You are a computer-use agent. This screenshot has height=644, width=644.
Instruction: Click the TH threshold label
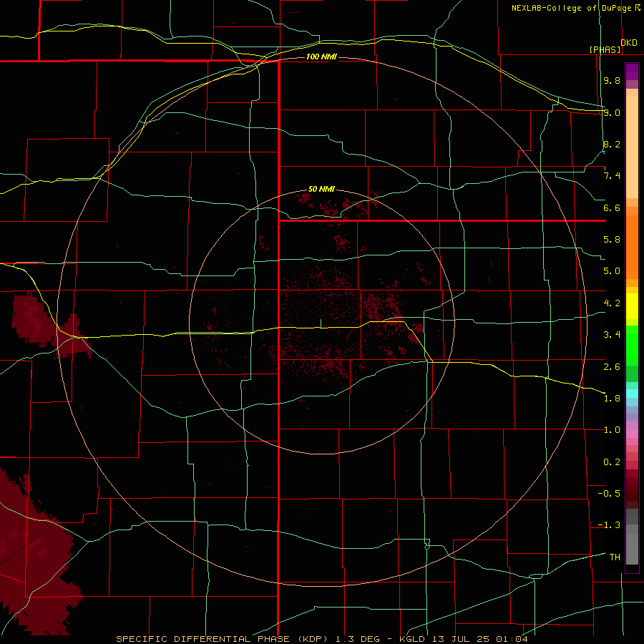615,557
